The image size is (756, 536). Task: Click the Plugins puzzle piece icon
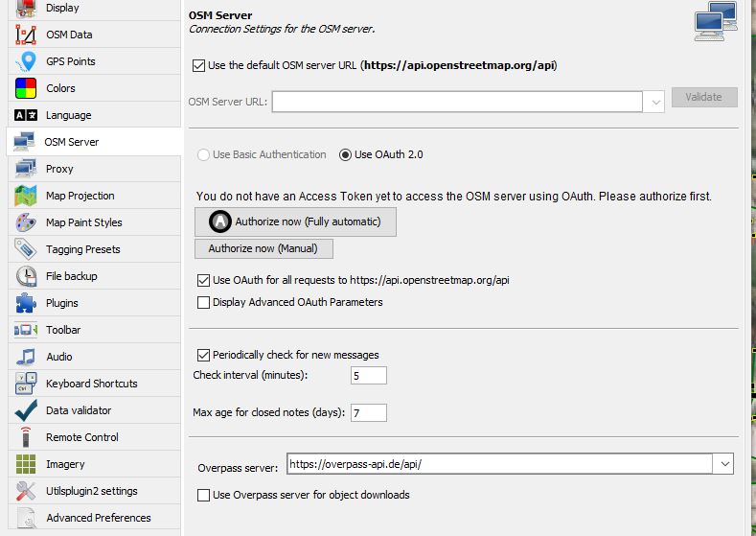pyautogui.click(x=26, y=303)
